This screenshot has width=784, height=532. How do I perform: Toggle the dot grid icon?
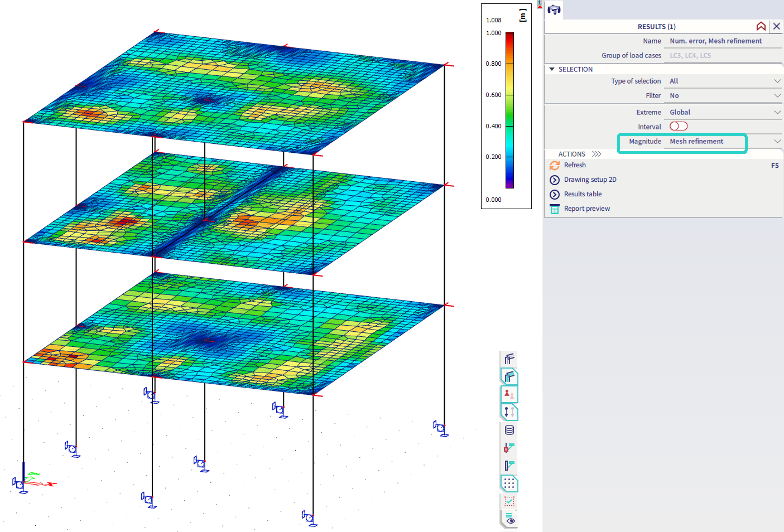509,483
